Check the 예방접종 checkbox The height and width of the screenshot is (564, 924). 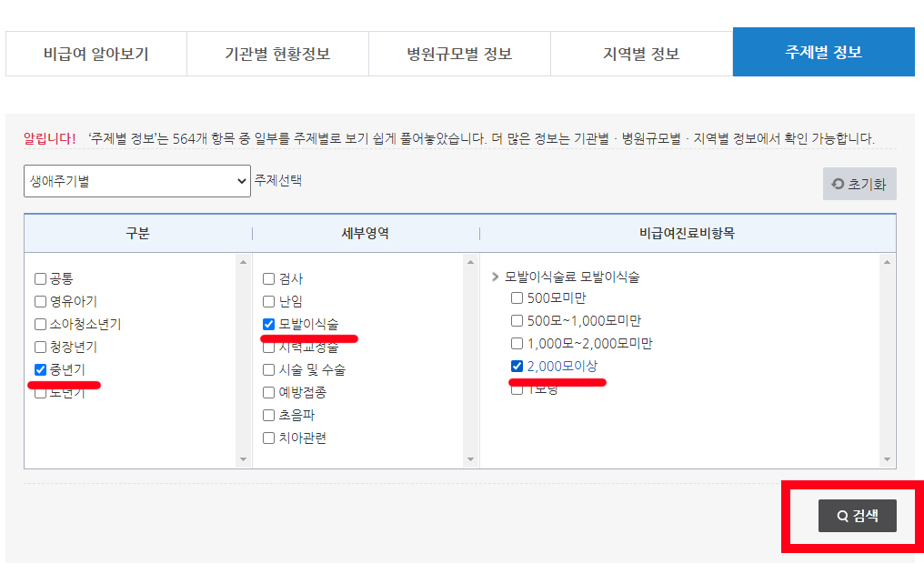268,392
